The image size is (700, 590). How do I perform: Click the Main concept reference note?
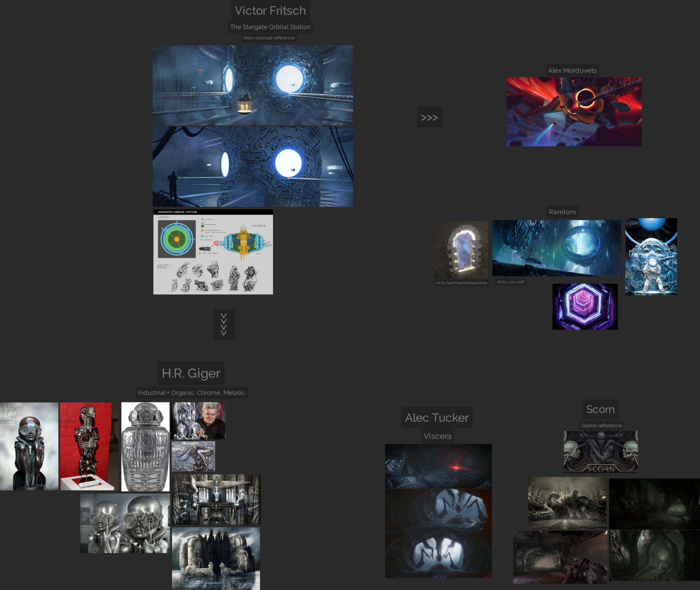(269, 38)
